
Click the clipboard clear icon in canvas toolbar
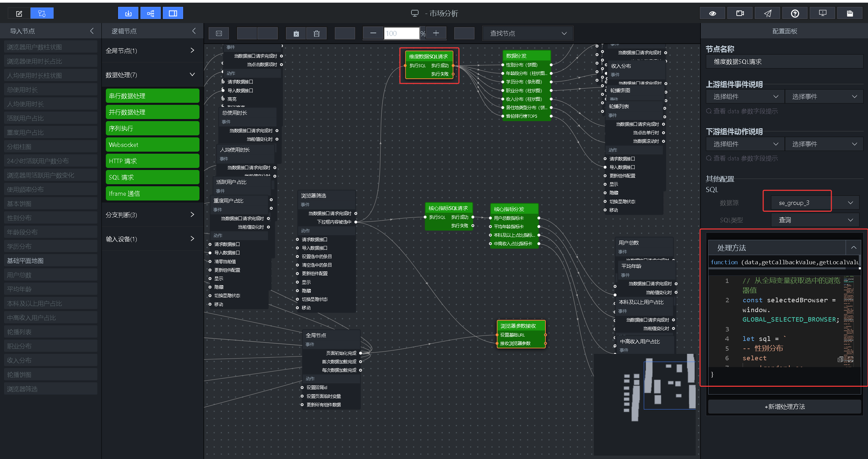tap(296, 33)
